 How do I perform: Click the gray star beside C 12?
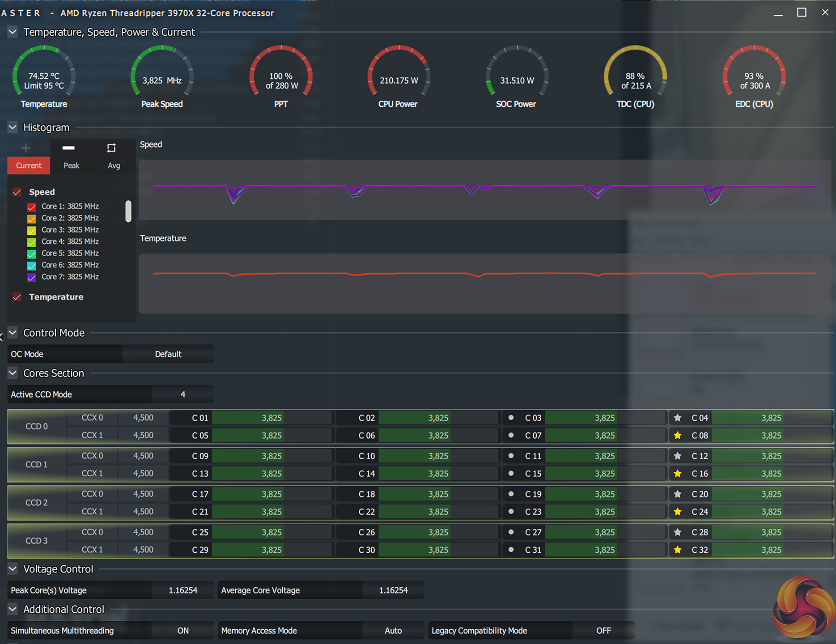(678, 456)
